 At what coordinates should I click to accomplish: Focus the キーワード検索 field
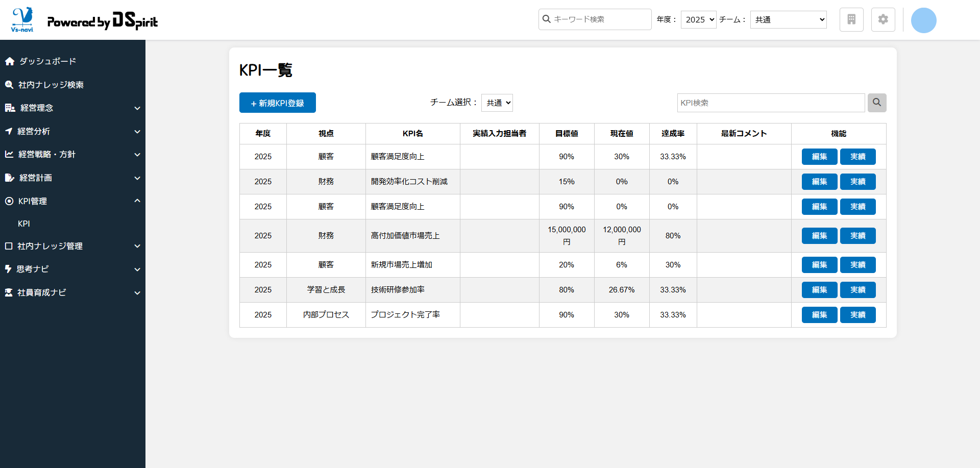coord(595,19)
